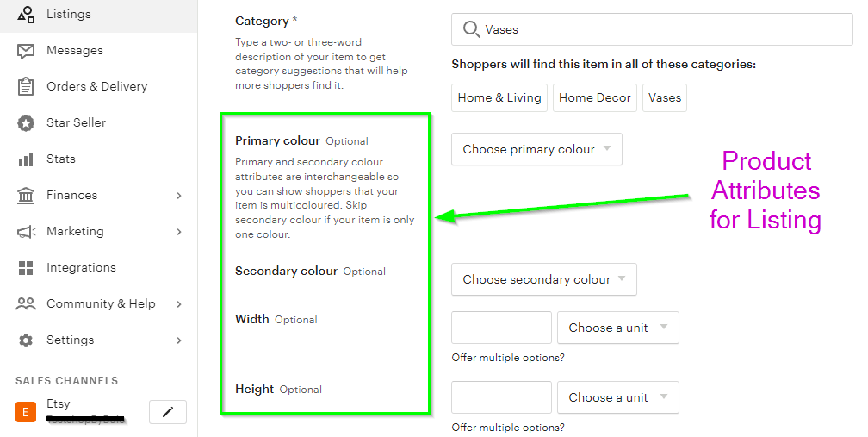Image resolution: width=868 pixels, height=437 pixels.
Task: Click the Star Seller badge icon
Action: click(x=26, y=123)
